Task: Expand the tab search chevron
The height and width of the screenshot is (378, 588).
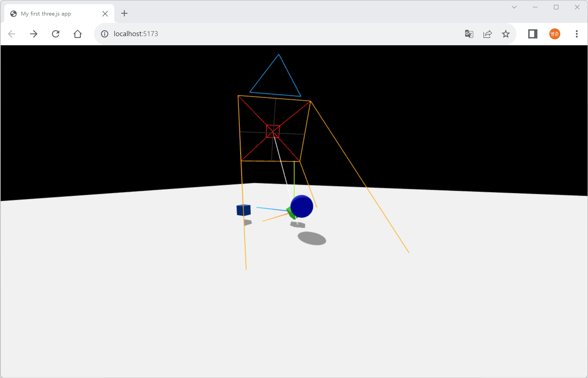Action: click(x=514, y=7)
